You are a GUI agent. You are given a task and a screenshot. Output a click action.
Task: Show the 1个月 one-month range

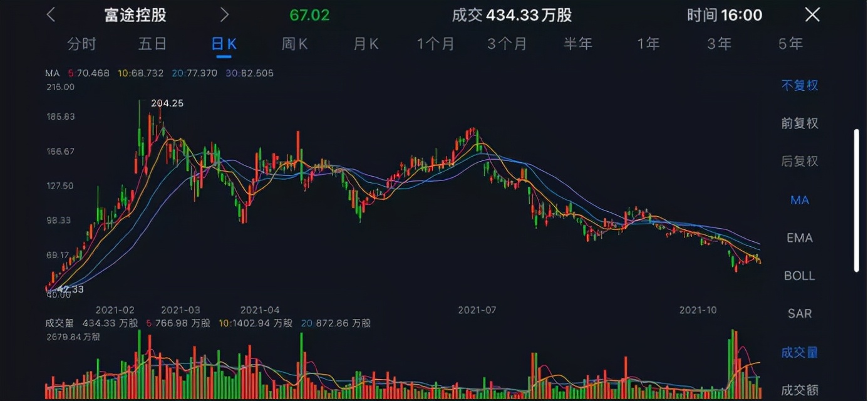(x=436, y=44)
